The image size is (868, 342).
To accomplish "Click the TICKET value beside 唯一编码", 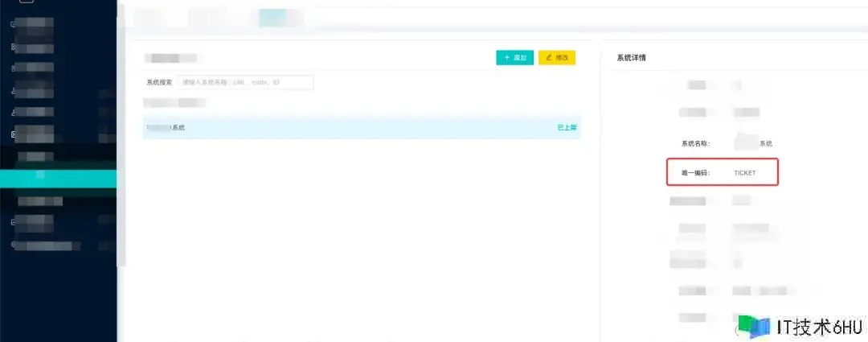I will pos(744,173).
